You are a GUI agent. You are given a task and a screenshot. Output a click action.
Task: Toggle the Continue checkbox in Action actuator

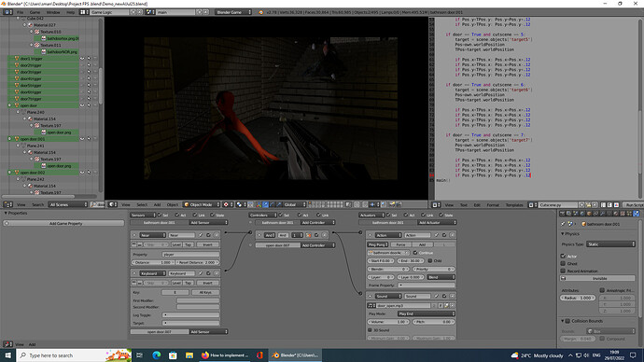[x=415, y=253]
